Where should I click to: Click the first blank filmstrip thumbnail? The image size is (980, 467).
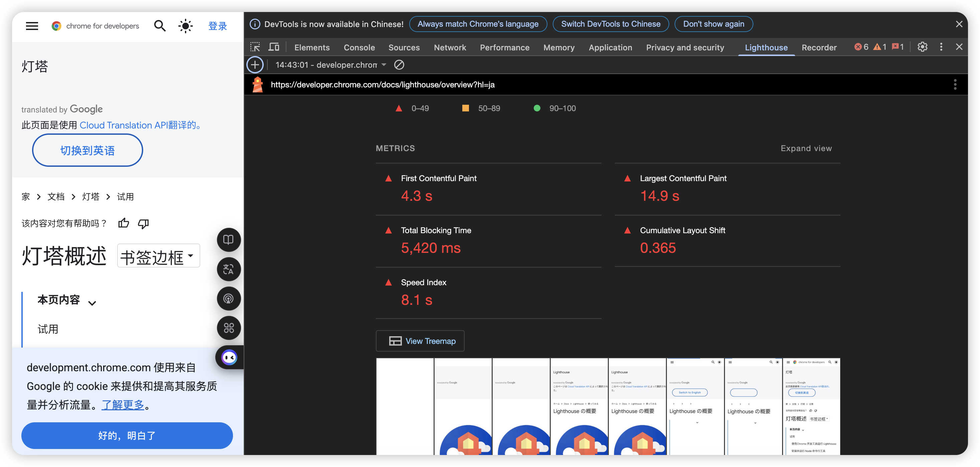(405, 406)
